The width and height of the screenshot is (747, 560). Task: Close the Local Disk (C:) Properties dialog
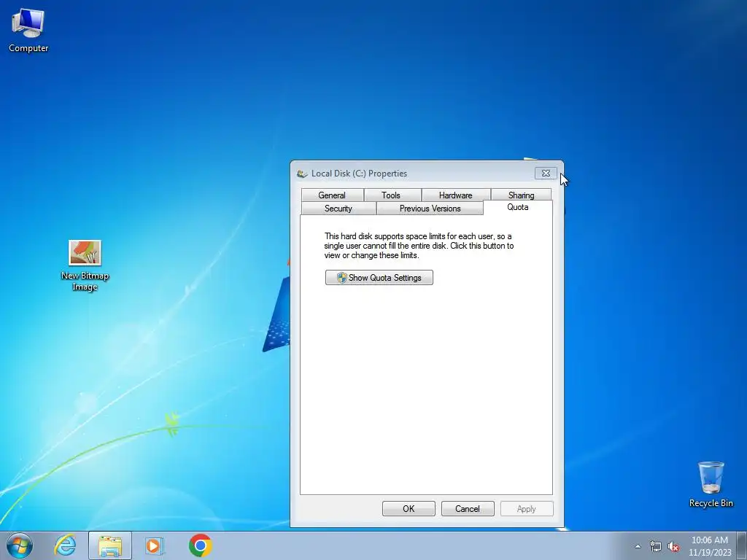tap(546, 174)
